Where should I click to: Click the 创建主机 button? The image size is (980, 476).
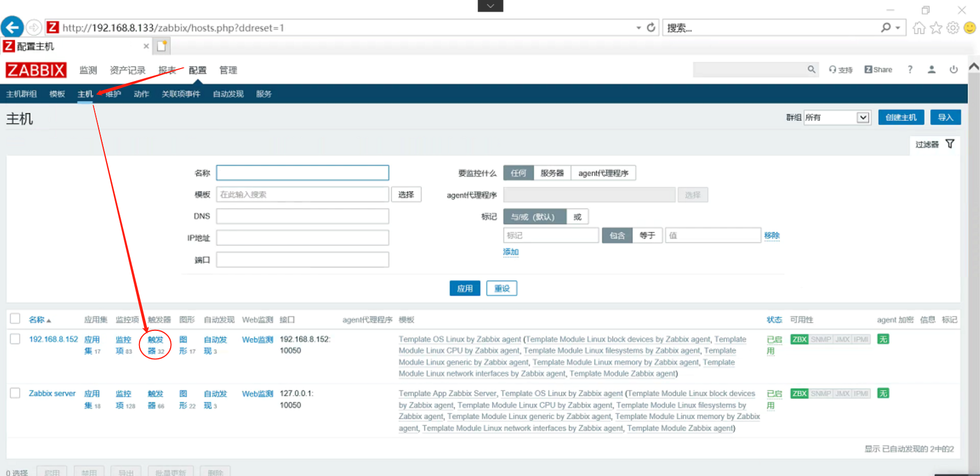901,117
